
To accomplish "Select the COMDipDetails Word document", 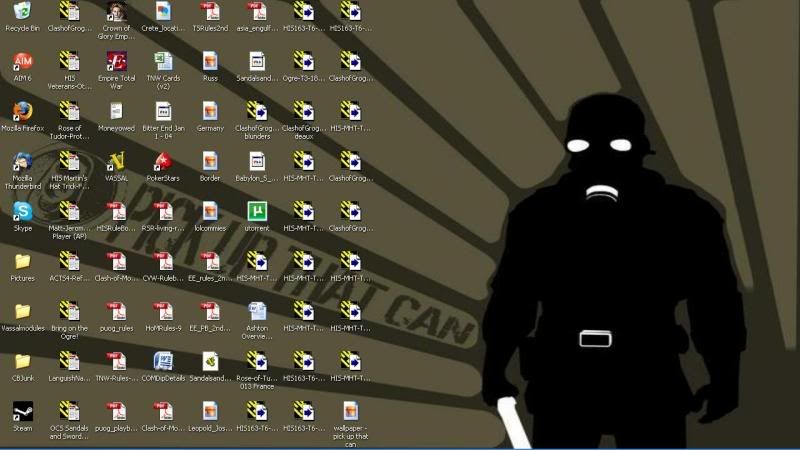I will pos(163,361).
